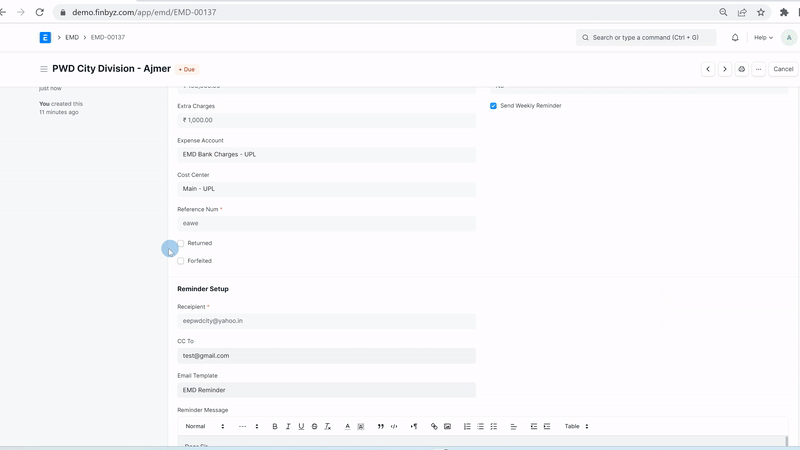This screenshot has width=800, height=450.
Task: Click the underline formatting icon
Action: [x=301, y=426]
